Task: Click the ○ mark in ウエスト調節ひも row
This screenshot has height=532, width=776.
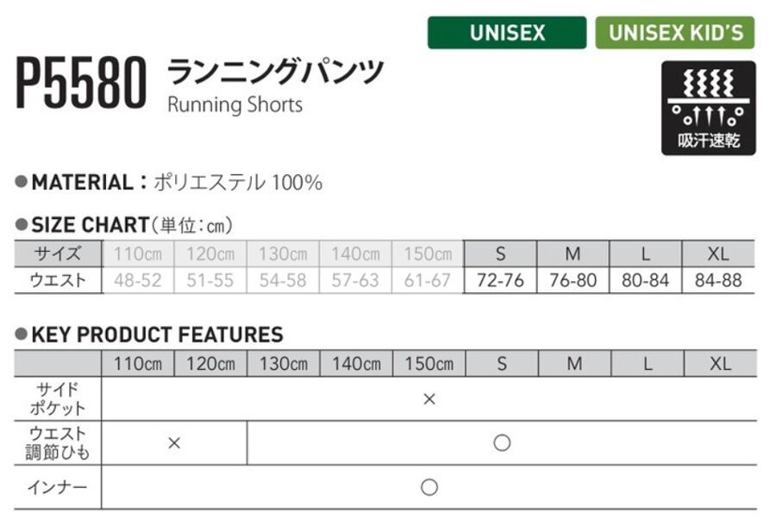Action: (x=502, y=442)
